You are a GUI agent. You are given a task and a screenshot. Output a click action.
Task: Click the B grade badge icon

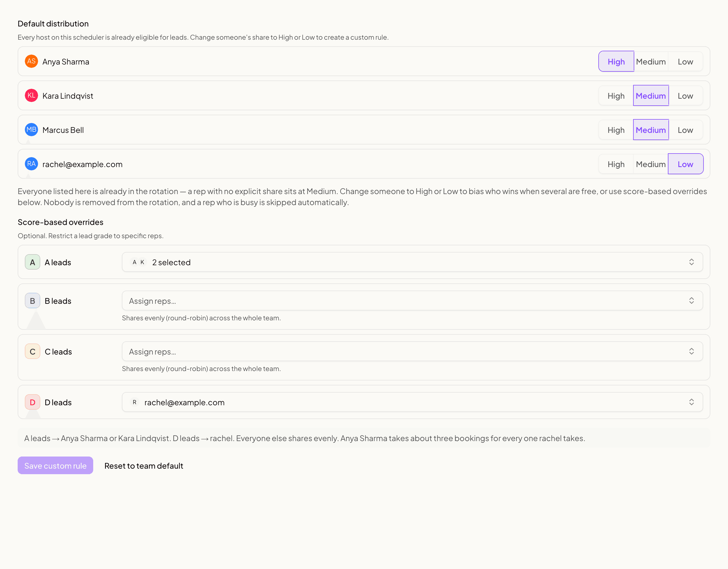(32, 301)
